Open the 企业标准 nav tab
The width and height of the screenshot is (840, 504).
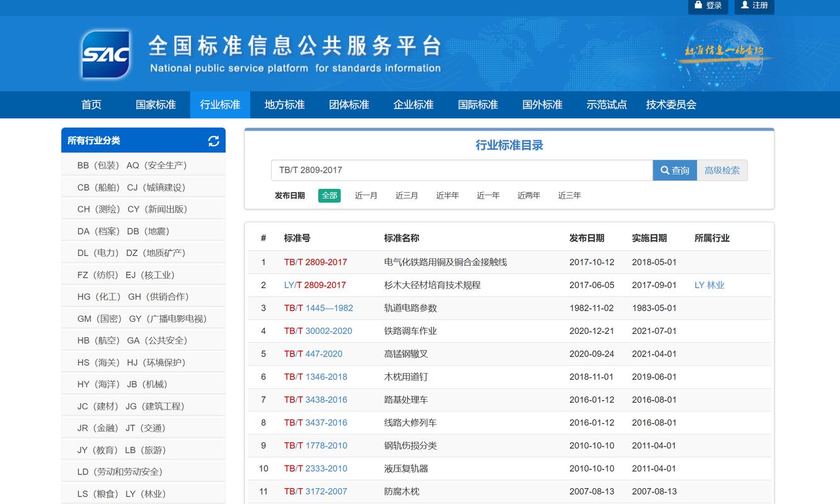point(413,105)
